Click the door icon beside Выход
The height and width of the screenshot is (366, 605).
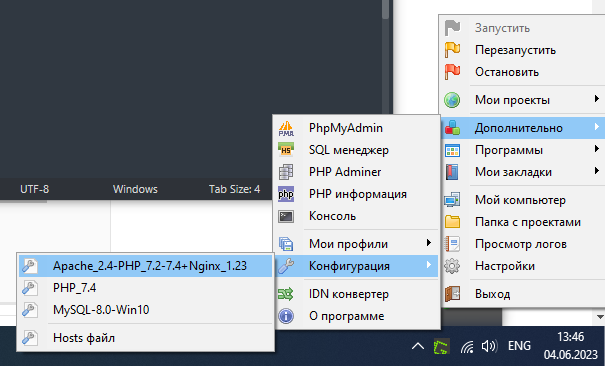pyautogui.click(x=452, y=293)
